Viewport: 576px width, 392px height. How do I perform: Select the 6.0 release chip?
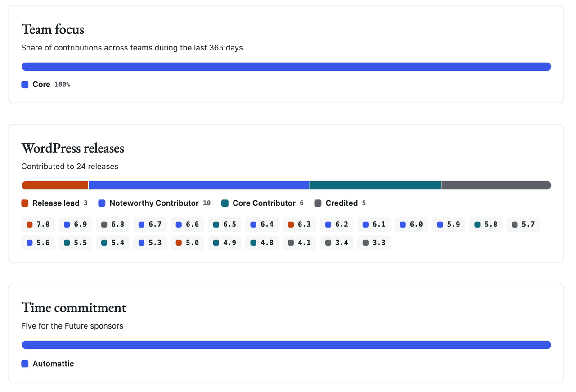[411, 225]
